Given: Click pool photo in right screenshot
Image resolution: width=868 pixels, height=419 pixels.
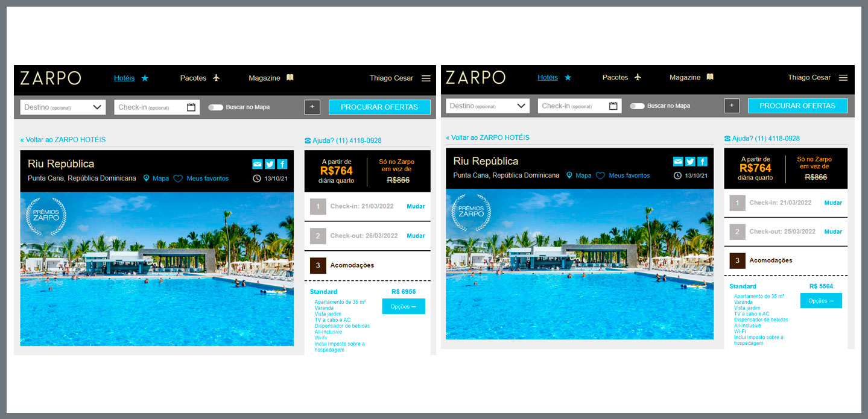Looking at the screenshot, I should pos(580,264).
